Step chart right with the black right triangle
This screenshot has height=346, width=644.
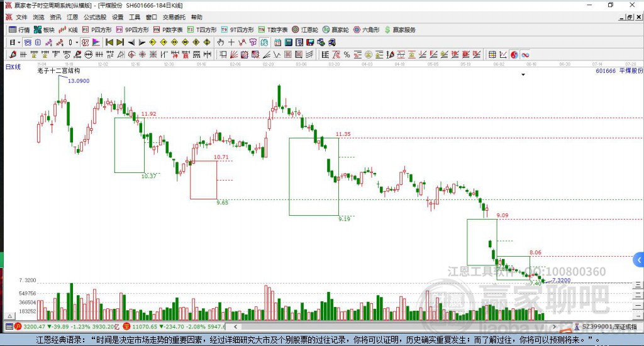(x=142, y=42)
